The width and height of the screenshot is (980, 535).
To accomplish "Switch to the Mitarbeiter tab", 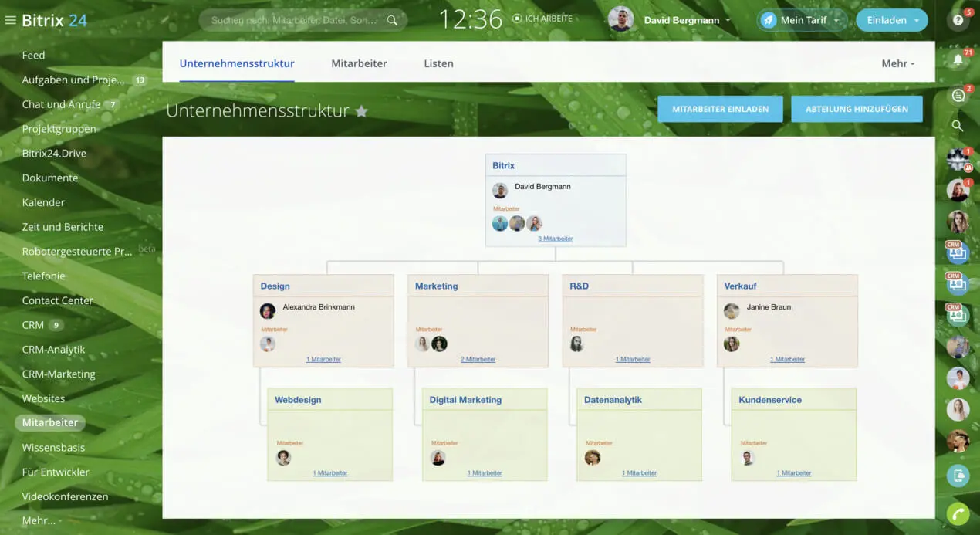I will point(359,63).
